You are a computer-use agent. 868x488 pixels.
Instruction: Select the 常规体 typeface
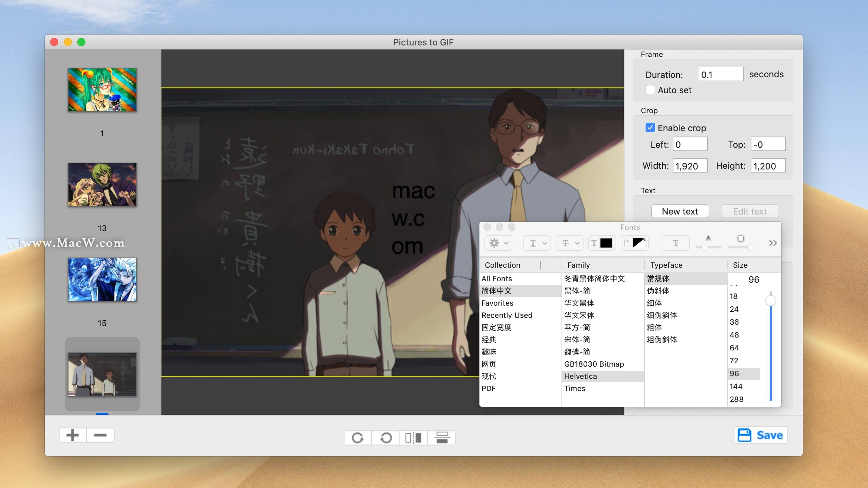coord(686,279)
